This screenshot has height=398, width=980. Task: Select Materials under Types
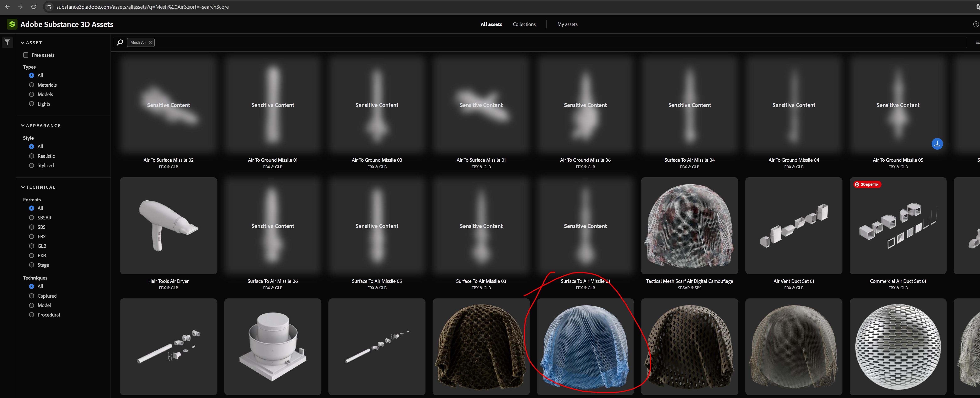tap(32, 85)
